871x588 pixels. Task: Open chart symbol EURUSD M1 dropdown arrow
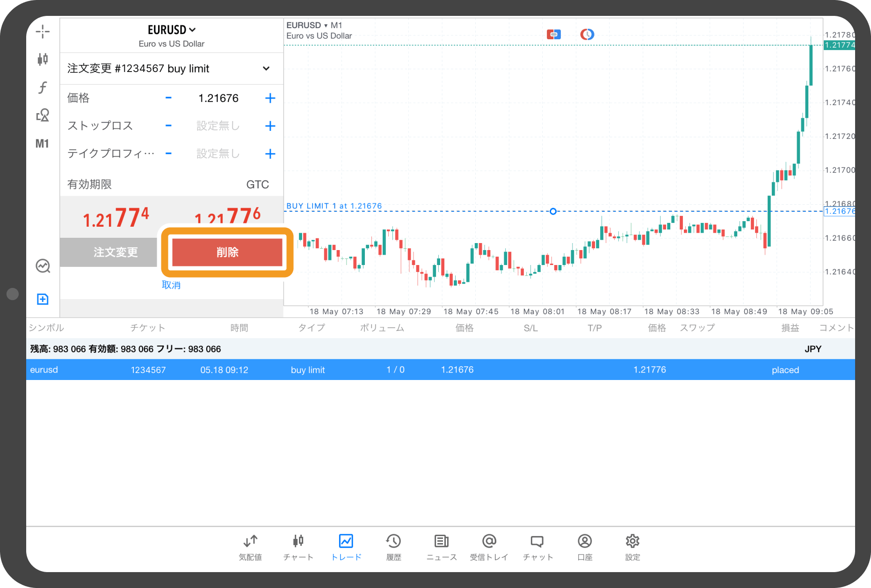coord(326,26)
